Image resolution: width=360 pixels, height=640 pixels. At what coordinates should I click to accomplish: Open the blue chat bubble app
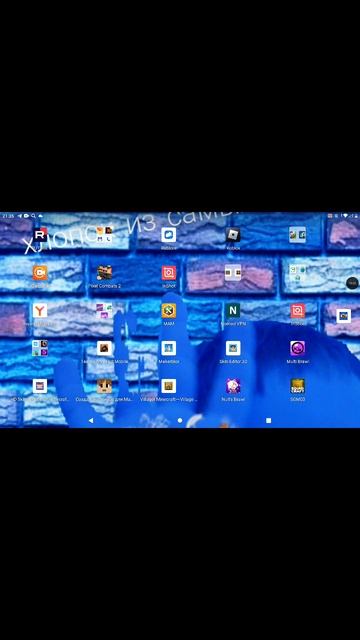pyautogui.click(x=169, y=235)
